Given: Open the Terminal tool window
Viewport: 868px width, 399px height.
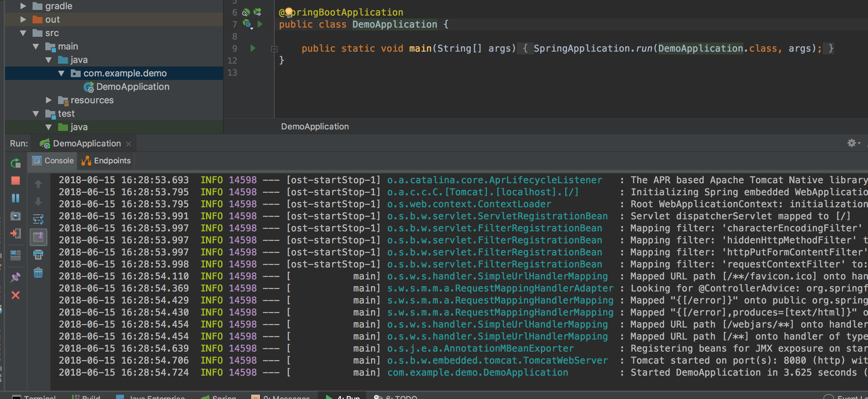Looking at the screenshot, I should coord(34,397).
